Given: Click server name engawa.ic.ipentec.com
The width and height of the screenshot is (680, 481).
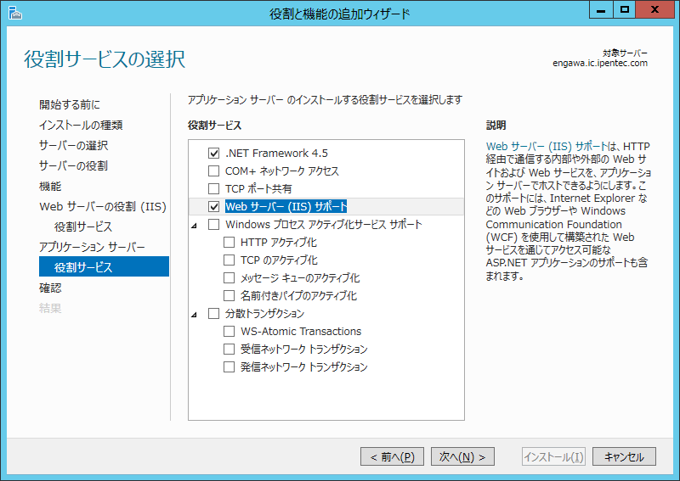Looking at the screenshot, I should coord(600,63).
